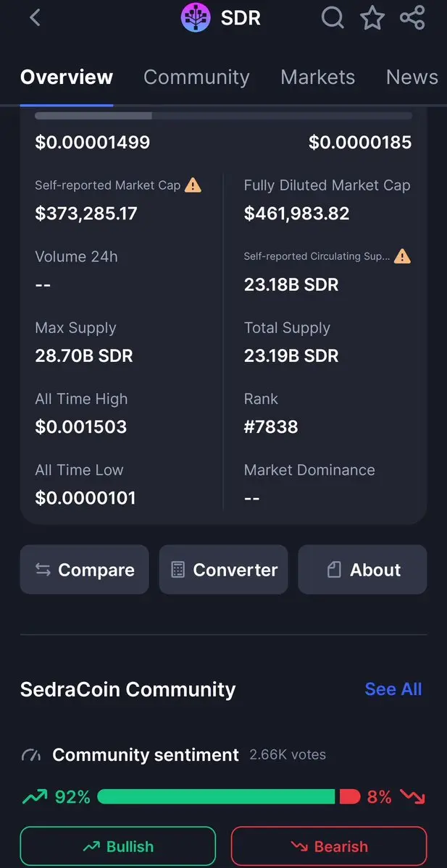Tap warning icon beside Self-reported Market Cap
This screenshot has width=447, height=868.
[x=193, y=185]
